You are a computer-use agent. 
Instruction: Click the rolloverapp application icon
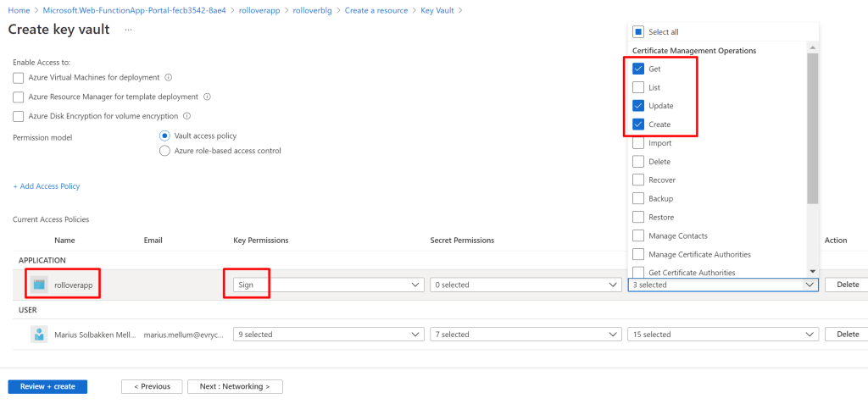coord(39,285)
